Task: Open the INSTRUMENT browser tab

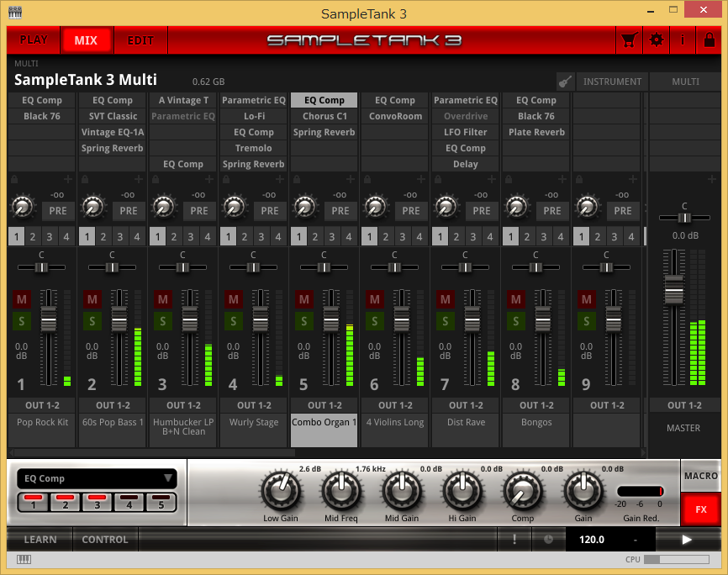Action: click(612, 82)
